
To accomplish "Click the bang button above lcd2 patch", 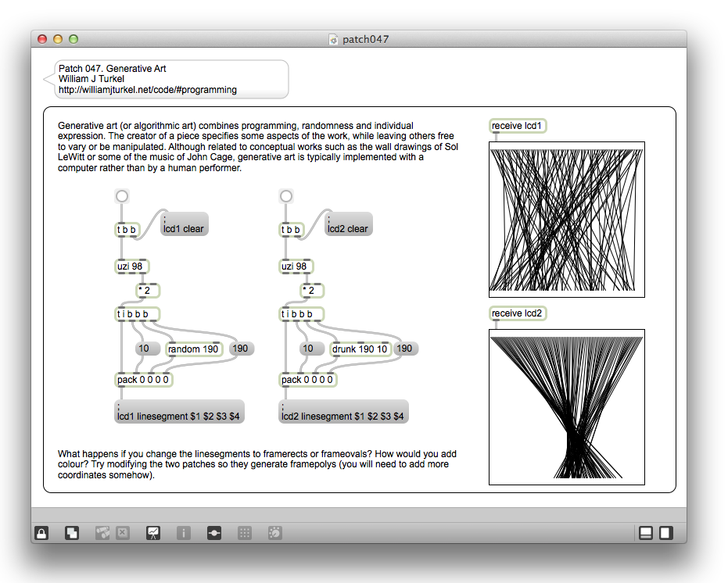I will coord(286,196).
